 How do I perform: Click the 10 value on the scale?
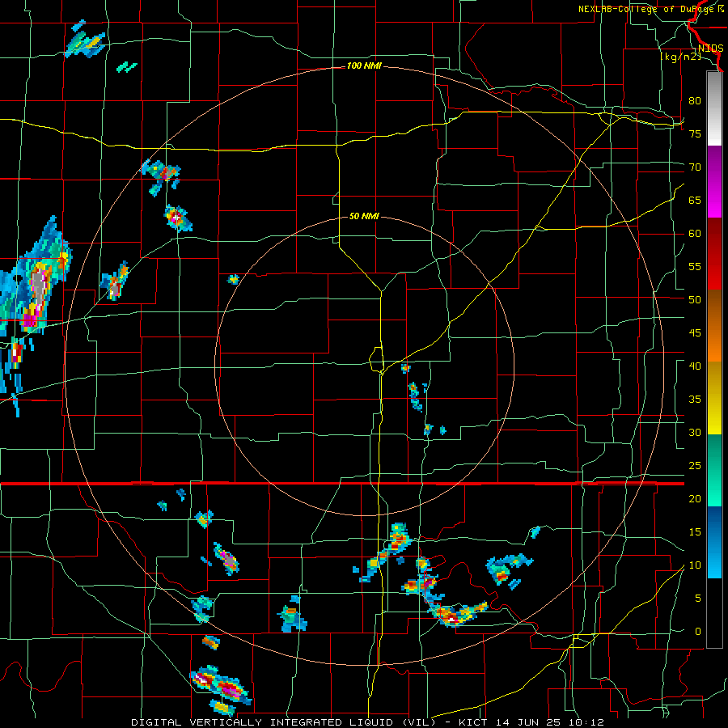[x=695, y=565]
